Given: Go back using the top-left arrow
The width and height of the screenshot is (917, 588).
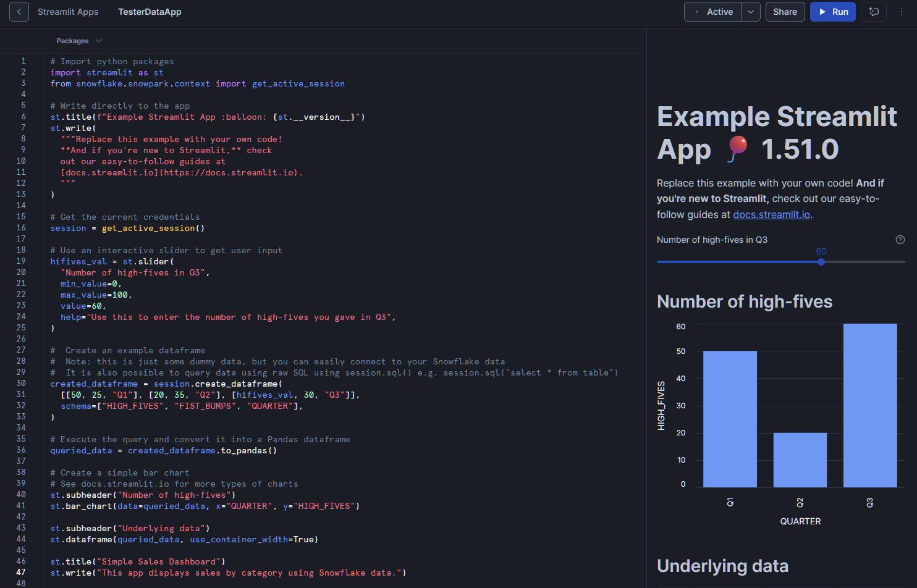Looking at the screenshot, I should tap(19, 12).
